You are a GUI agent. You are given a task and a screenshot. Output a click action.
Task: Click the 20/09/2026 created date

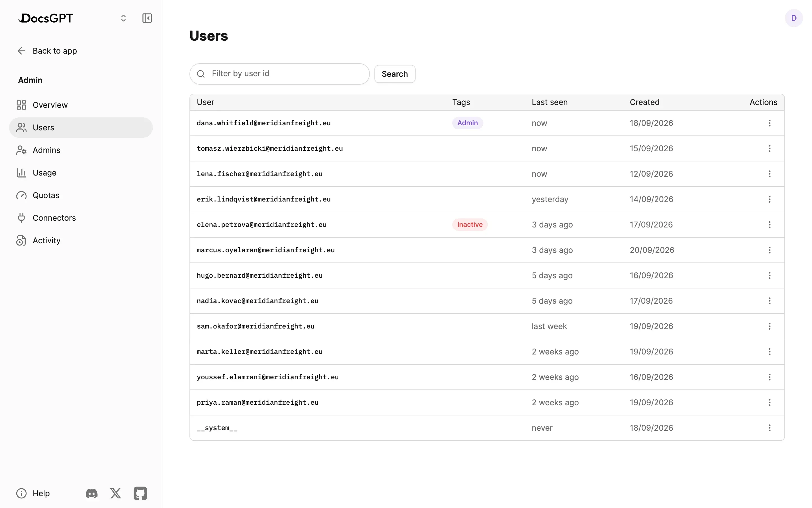652,250
